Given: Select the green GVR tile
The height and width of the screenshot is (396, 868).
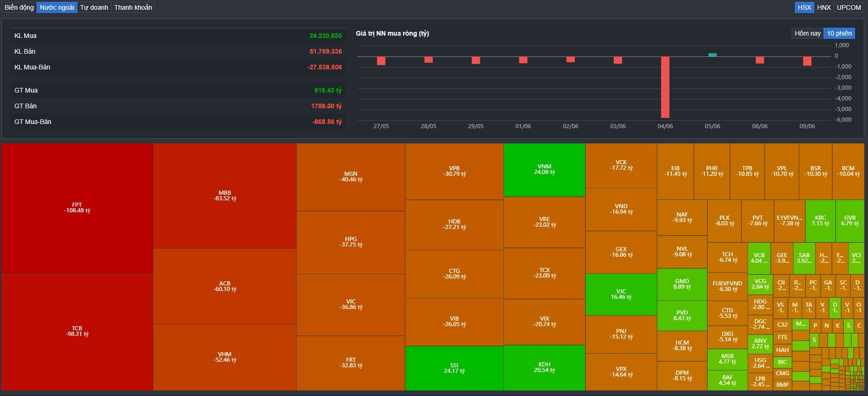Looking at the screenshot, I should [850, 221].
